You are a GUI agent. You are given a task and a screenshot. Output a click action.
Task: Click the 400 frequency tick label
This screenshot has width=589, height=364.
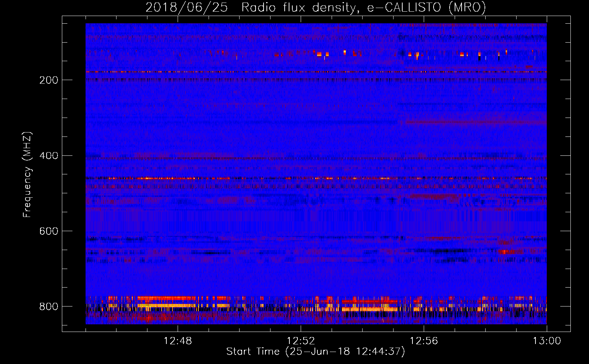click(x=49, y=156)
